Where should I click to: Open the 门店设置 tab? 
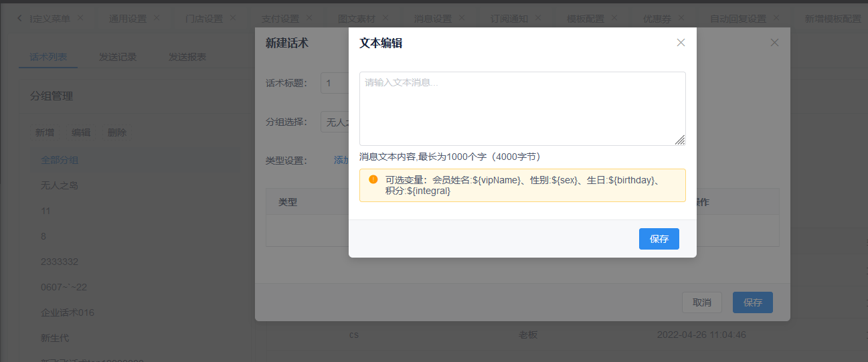pos(203,19)
